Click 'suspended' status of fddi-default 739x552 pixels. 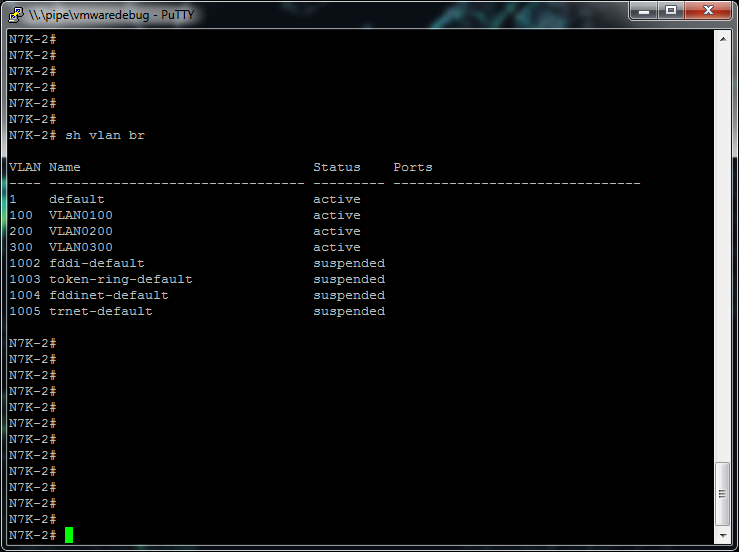(x=349, y=264)
